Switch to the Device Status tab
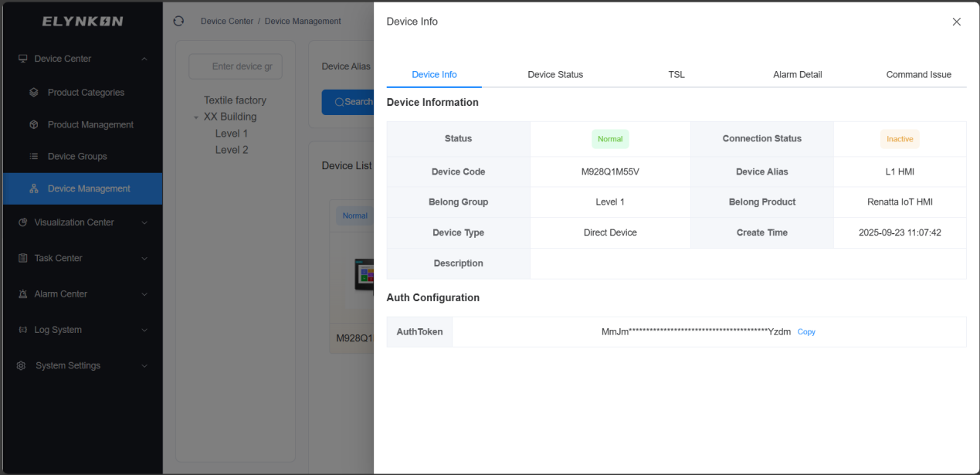The height and width of the screenshot is (475, 980). [555, 75]
